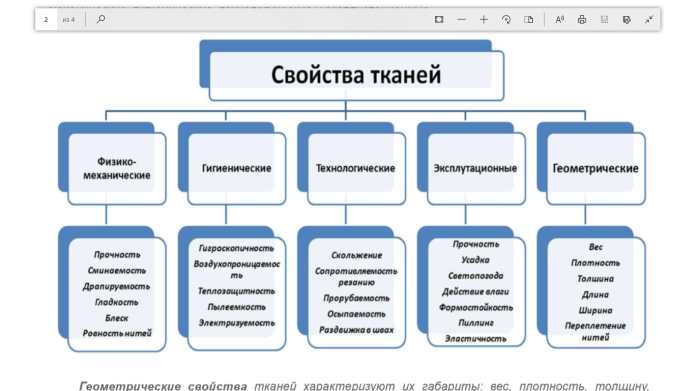The width and height of the screenshot is (695, 391).
Task: Click the word 'Толщина'
Action: (595, 279)
